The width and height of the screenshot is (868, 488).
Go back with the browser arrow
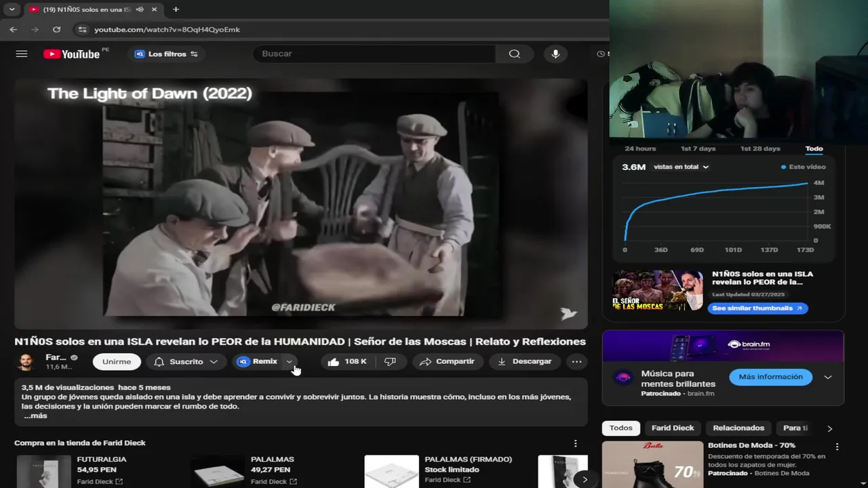click(13, 29)
